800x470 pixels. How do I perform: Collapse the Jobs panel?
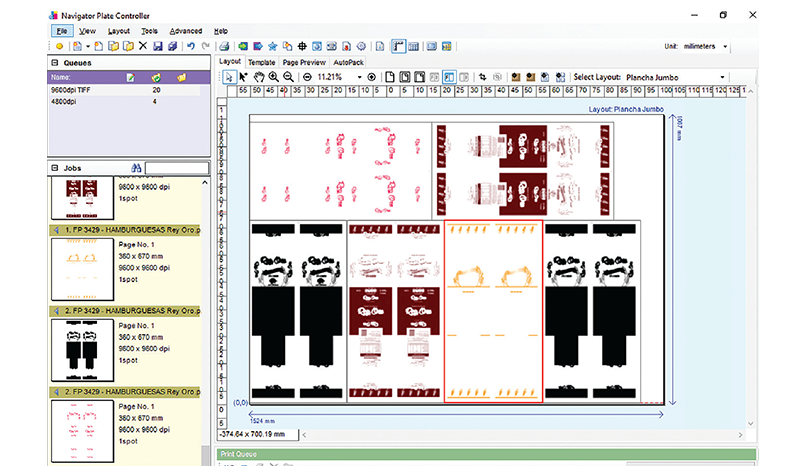pyautogui.click(x=55, y=168)
